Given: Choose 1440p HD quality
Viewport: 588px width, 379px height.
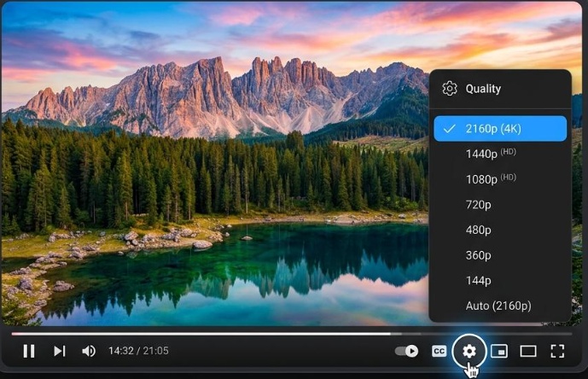Looking at the screenshot, I should [x=500, y=154].
